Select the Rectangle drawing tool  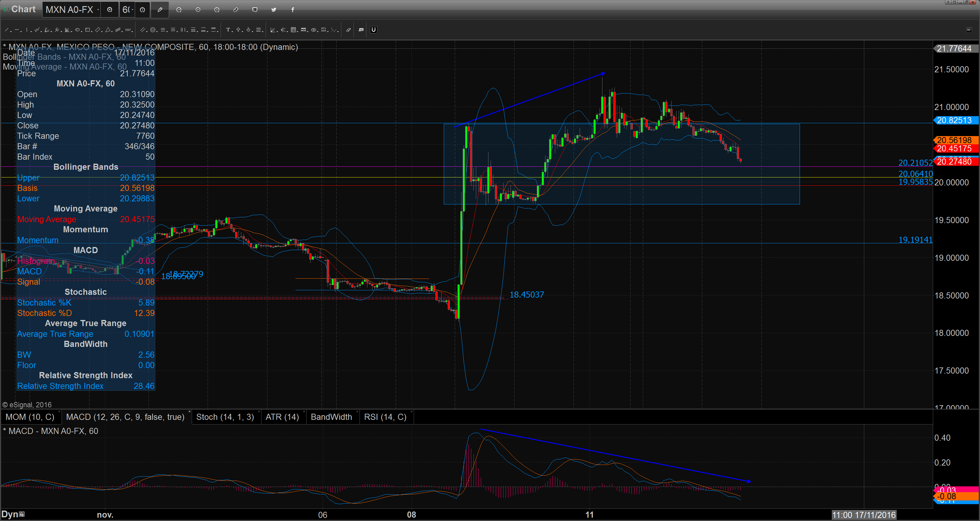[88, 30]
